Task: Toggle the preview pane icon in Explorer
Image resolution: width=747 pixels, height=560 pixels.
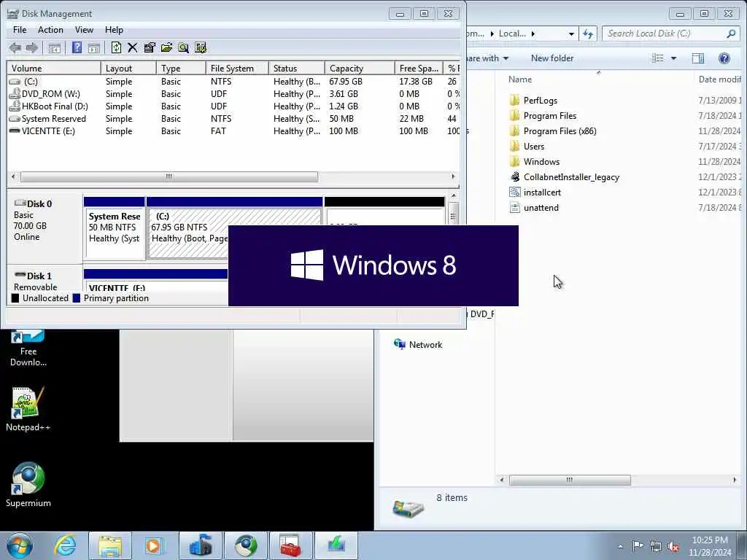Action: click(x=698, y=58)
